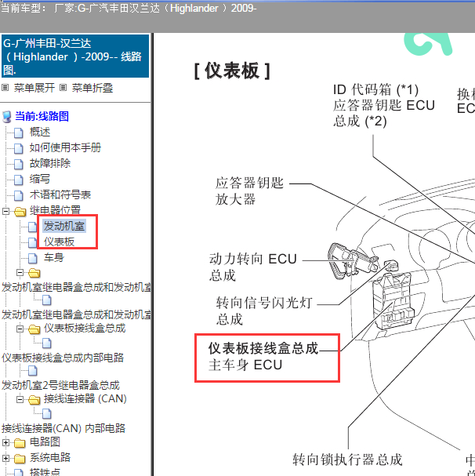Click the page icon beside 缩写
Viewport: 475px width, 476px height.
pyautogui.click(x=19, y=180)
